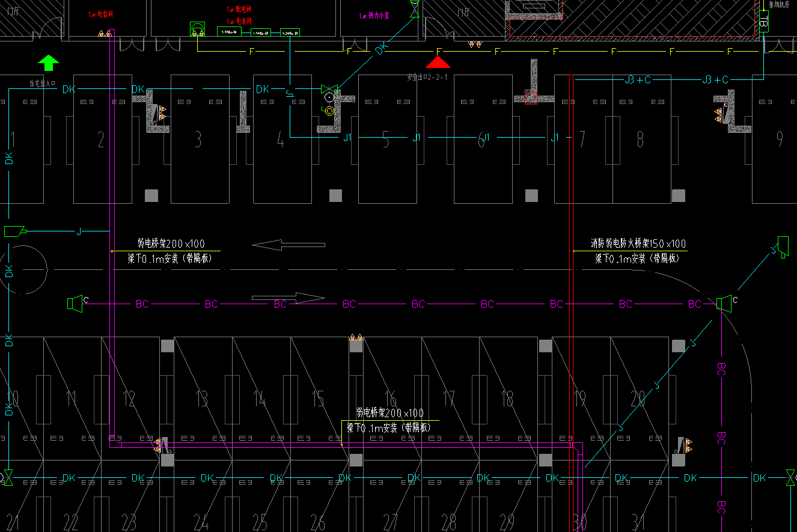
Task: Select parking space number 13
Action: pos(201,398)
